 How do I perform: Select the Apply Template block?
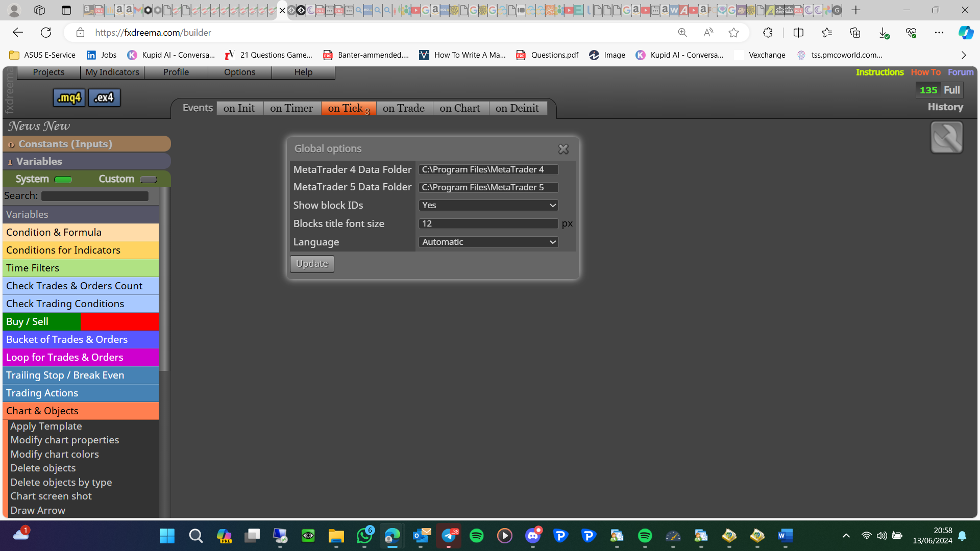click(x=46, y=426)
